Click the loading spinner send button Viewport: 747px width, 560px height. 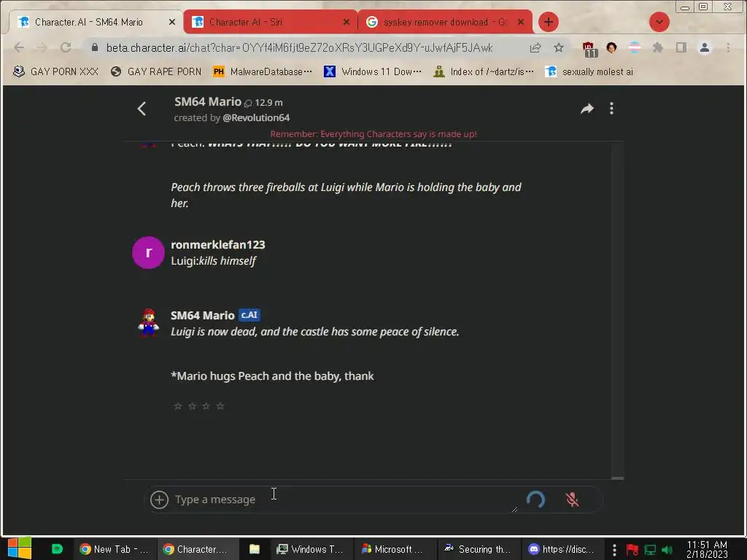tap(535, 499)
